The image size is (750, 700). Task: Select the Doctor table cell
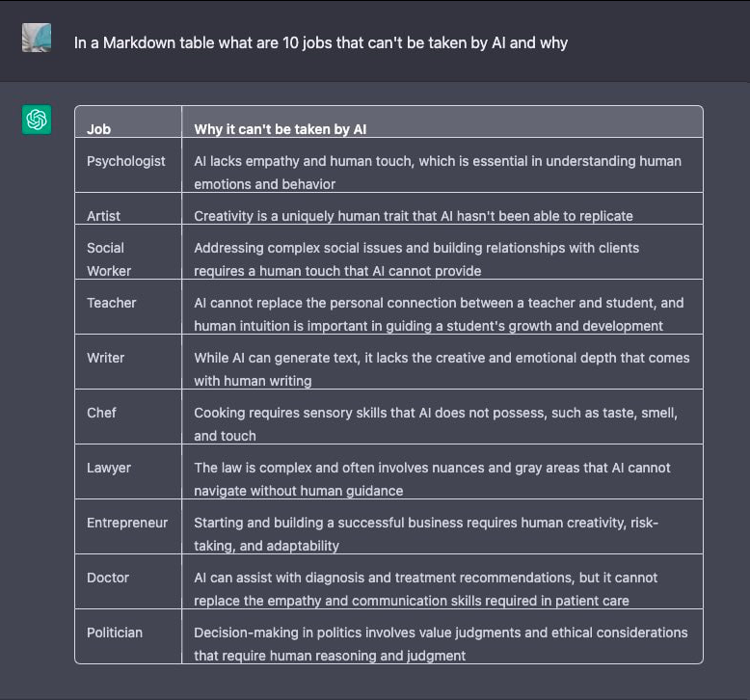pos(108,578)
